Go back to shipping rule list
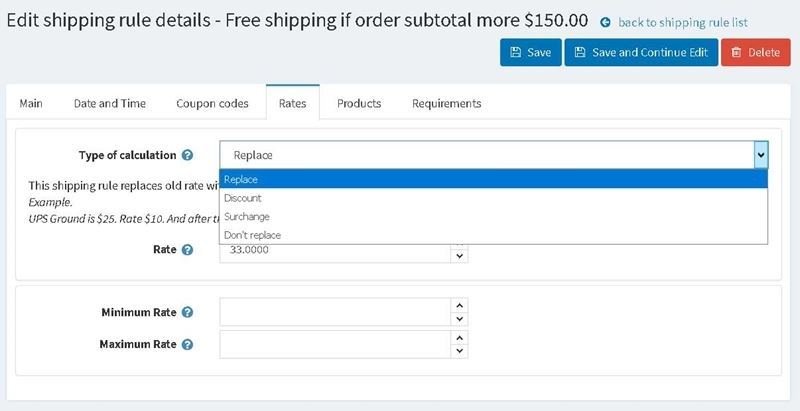The image size is (800, 411). click(x=683, y=22)
